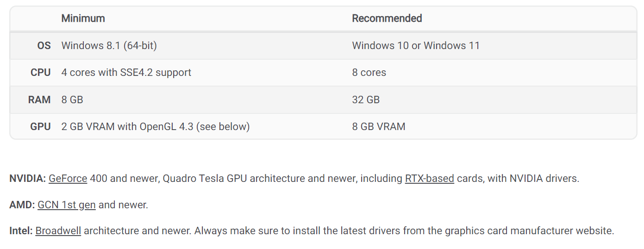The height and width of the screenshot is (249, 644).
Task: Select the RAM row label
Action: click(x=39, y=100)
